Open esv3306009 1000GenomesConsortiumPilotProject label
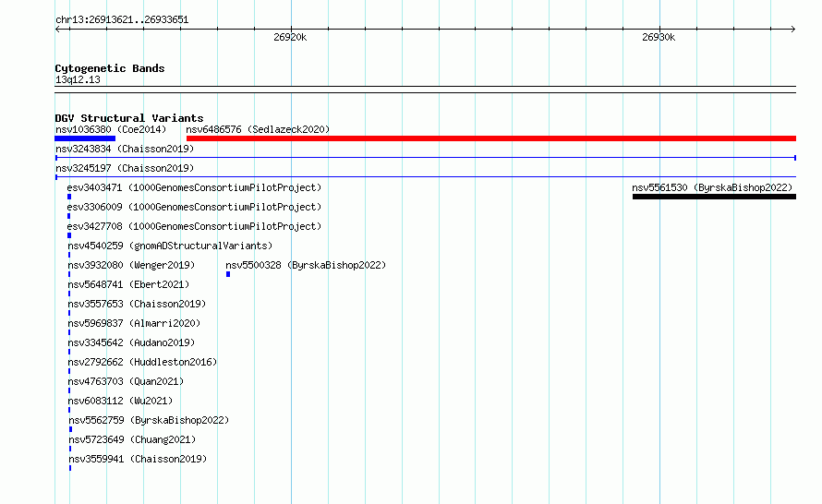Image resolution: width=822 pixels, height=504 pixels. tap(194, 207)
